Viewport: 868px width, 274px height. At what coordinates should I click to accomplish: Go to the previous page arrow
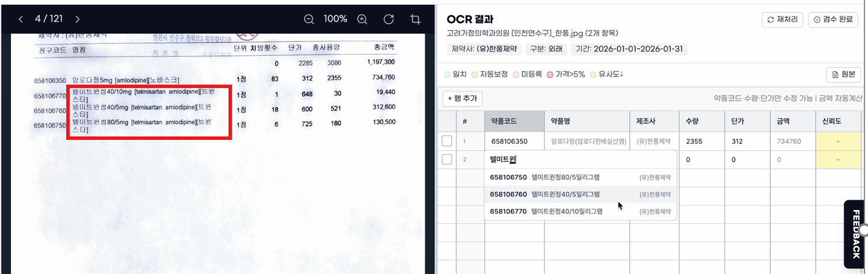(x=21, y=19)
